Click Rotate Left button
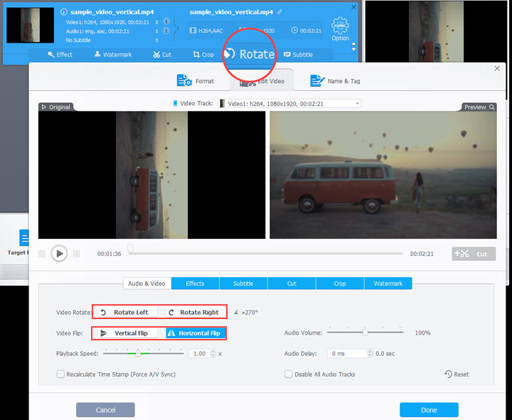 [127, 312]
